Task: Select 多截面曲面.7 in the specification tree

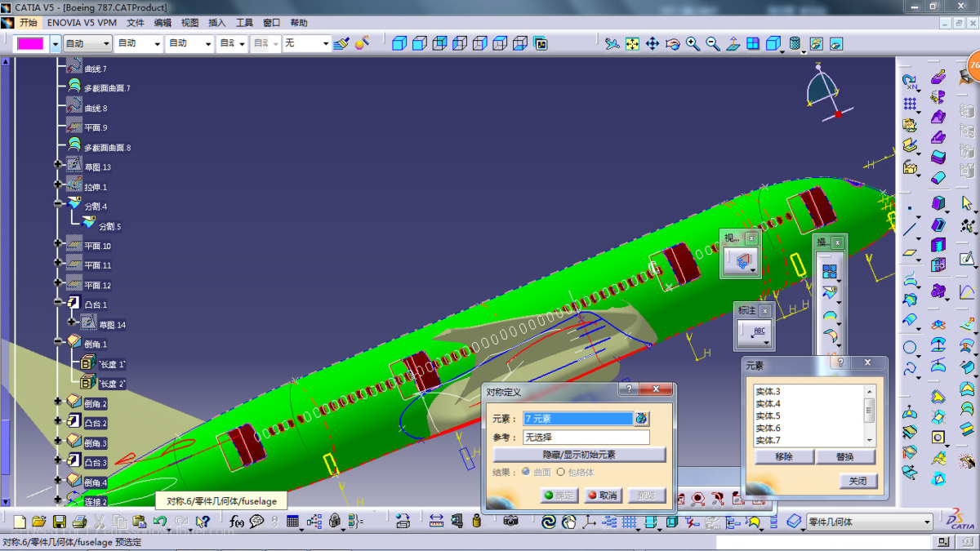Action: click(107, 88)
